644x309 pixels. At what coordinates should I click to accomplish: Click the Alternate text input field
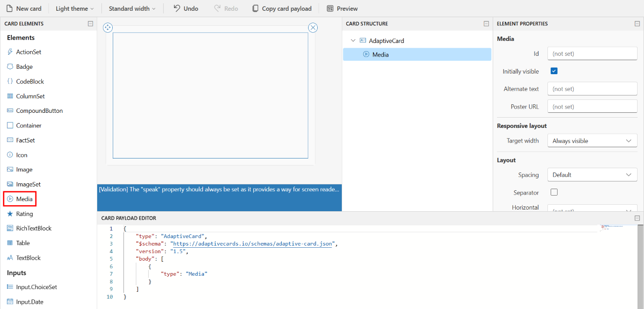[592, 89]
